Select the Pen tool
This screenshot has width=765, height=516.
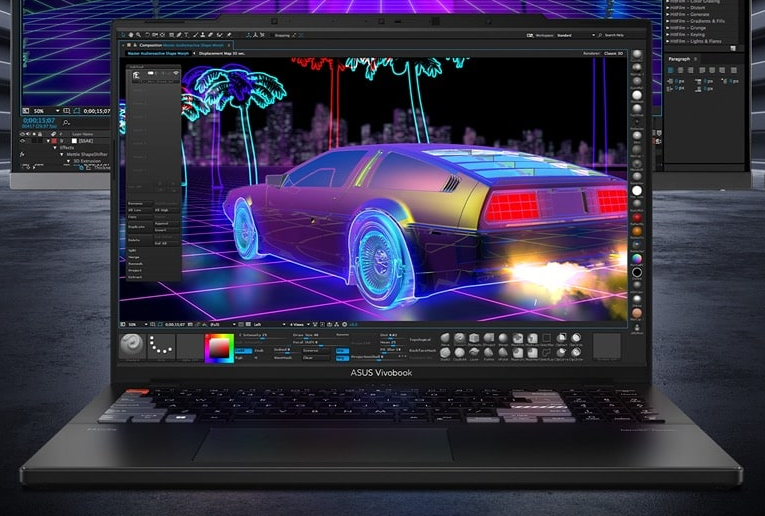[179, 35]
